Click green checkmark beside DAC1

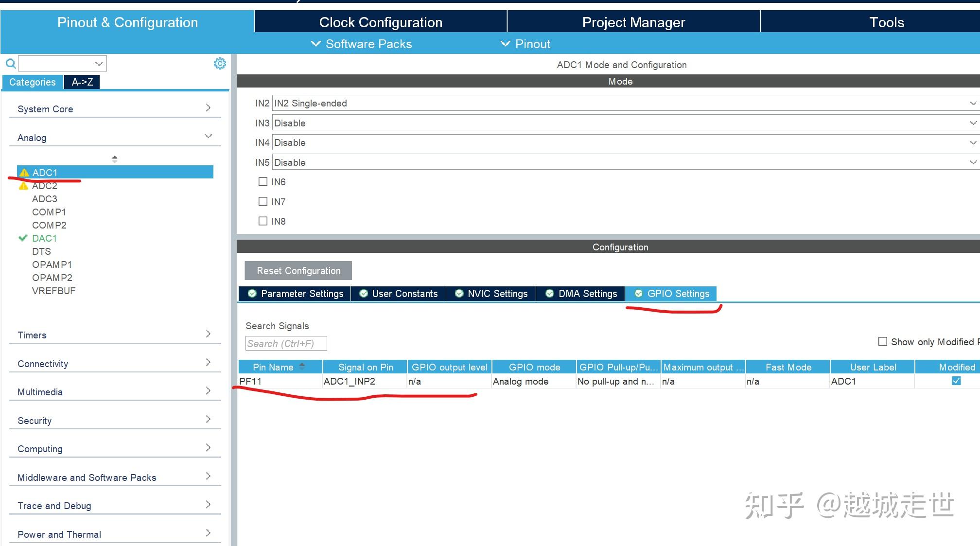click(22, 238)
